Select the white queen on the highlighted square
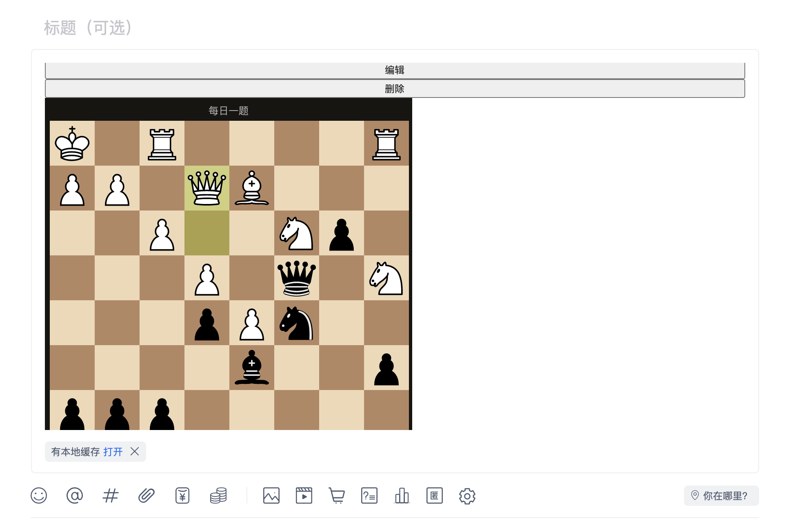The height and width of the screenshot is (532, 795). [207, 188]
